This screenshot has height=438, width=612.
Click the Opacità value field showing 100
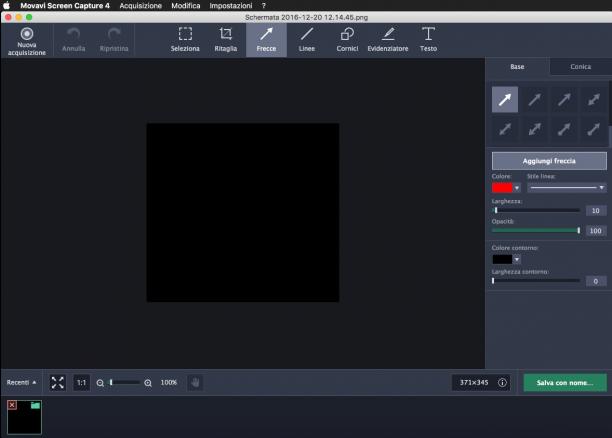pyautogui.click(x=596, y=231)
